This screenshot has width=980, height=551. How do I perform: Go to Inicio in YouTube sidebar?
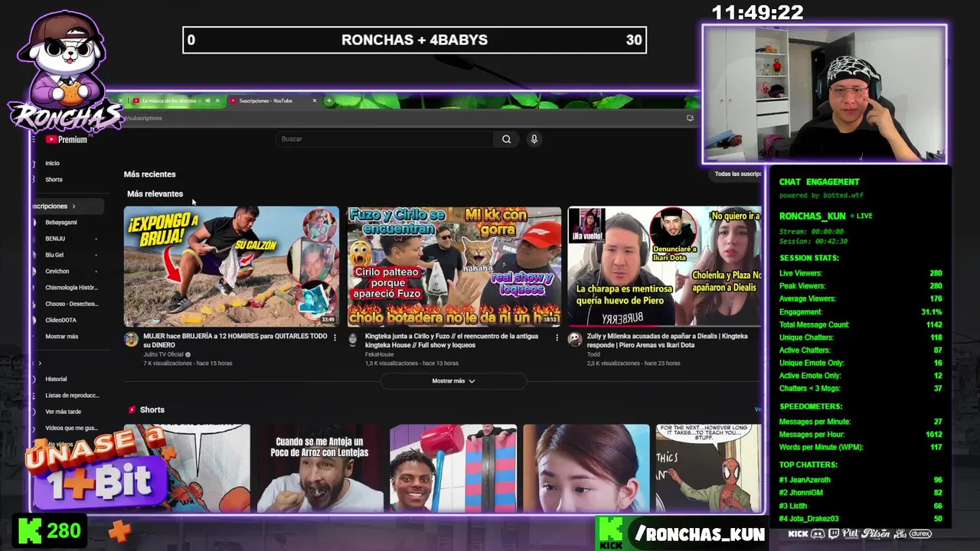coord(52,163)
